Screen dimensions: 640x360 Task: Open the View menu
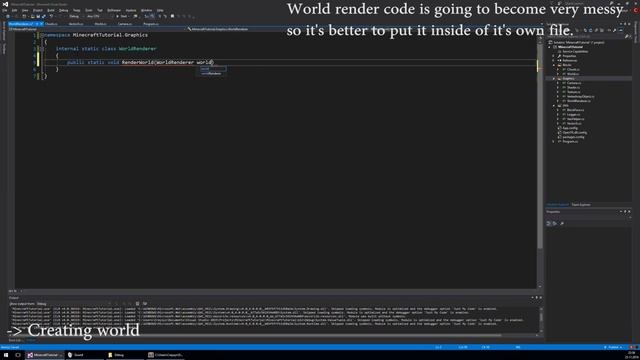click(x=25, y=10)
